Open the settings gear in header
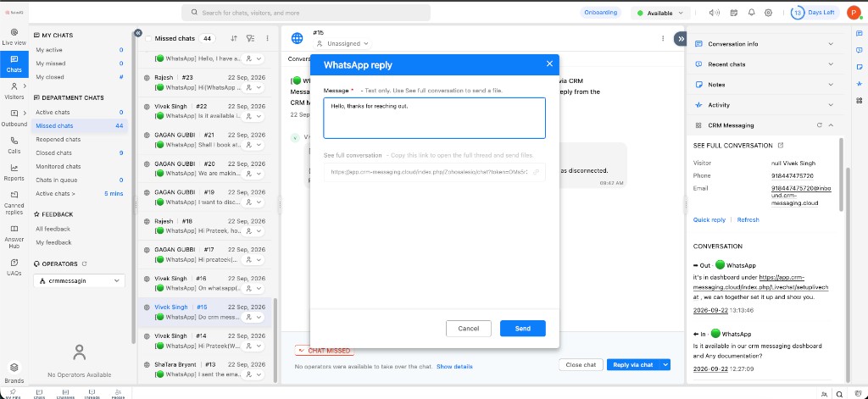868x399 pixels. tap(768, 13)
